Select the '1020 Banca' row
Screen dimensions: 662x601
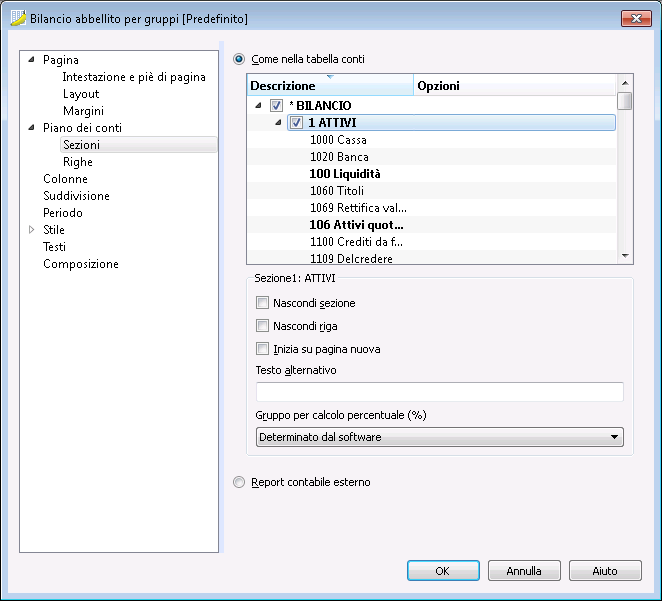point(431,157)
